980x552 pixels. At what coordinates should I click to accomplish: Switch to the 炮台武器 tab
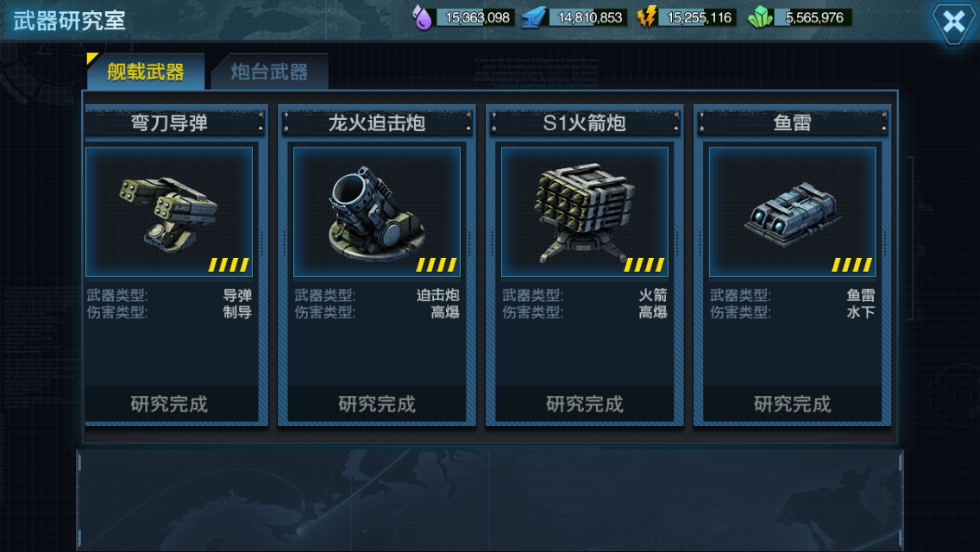coord(269,72)
